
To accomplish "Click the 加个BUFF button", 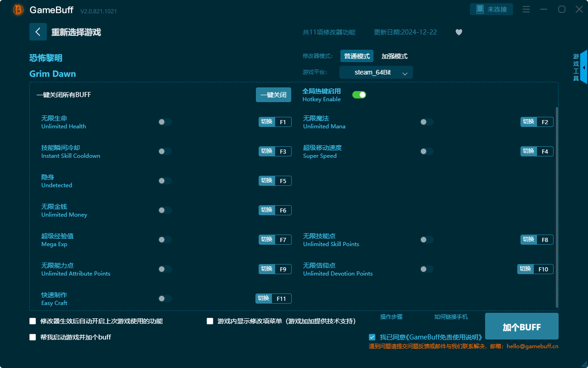I will click(x=521, y=326).
